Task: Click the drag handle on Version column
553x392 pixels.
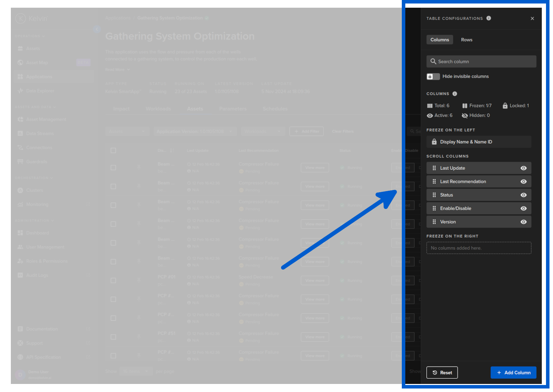Action: [x=434, y=222]
